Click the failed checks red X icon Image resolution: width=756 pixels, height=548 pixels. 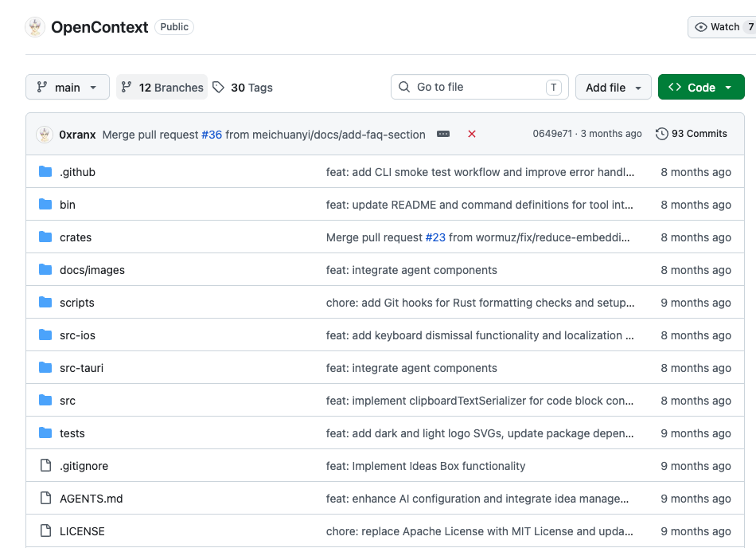coord(472,134)
